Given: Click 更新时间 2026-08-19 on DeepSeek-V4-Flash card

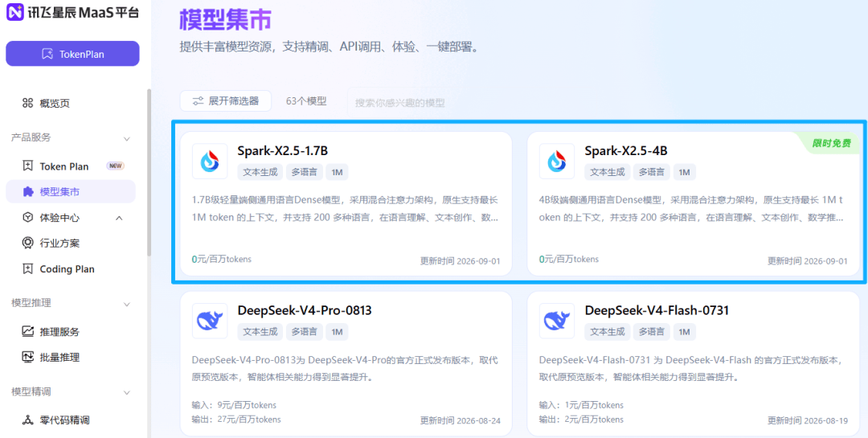Looking at the screenshot, I should [x=807, y=421].
